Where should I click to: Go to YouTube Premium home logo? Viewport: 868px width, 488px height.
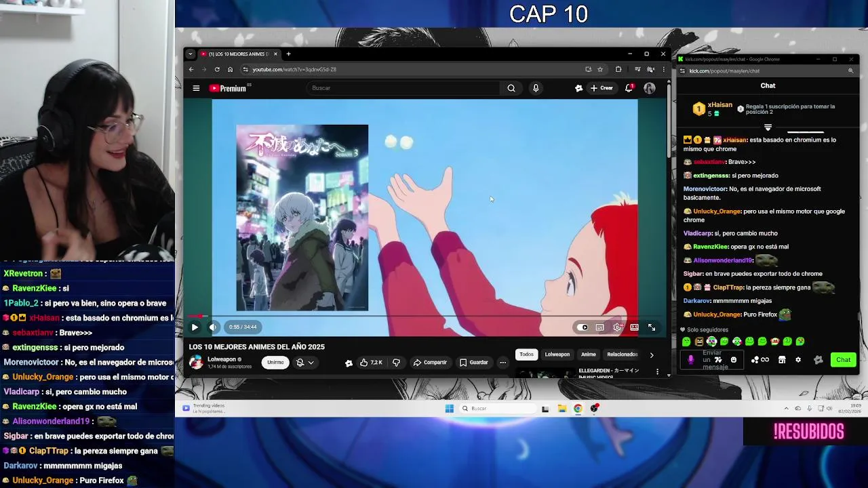pyautogui.click(x=229, y=88)
